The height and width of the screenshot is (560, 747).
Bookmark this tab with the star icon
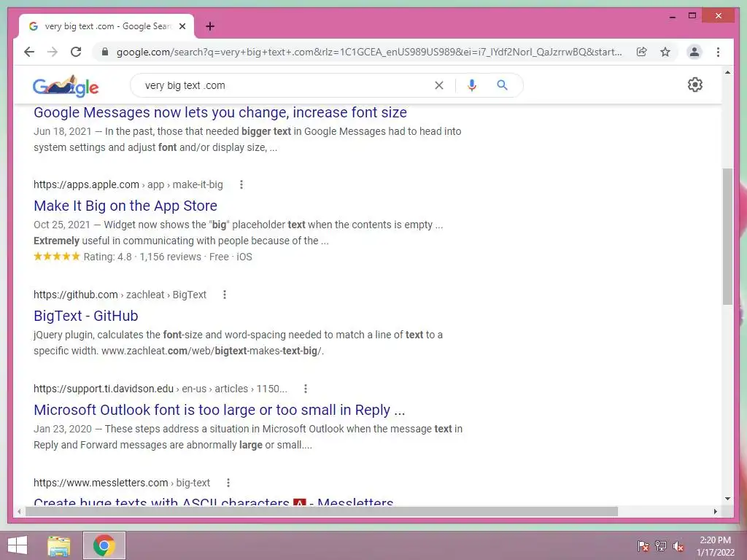(665, 52)
